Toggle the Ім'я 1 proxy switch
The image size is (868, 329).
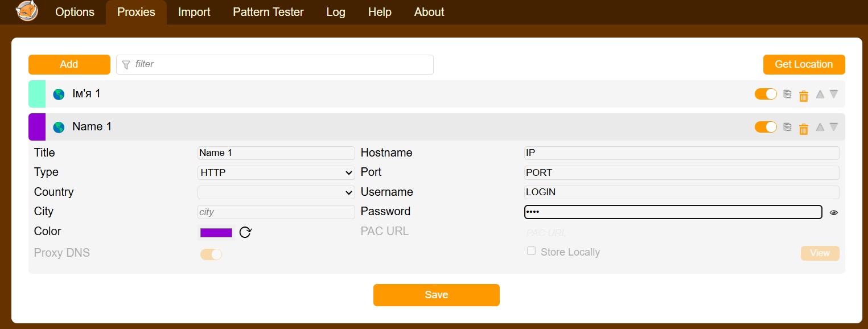click(766, 94)
